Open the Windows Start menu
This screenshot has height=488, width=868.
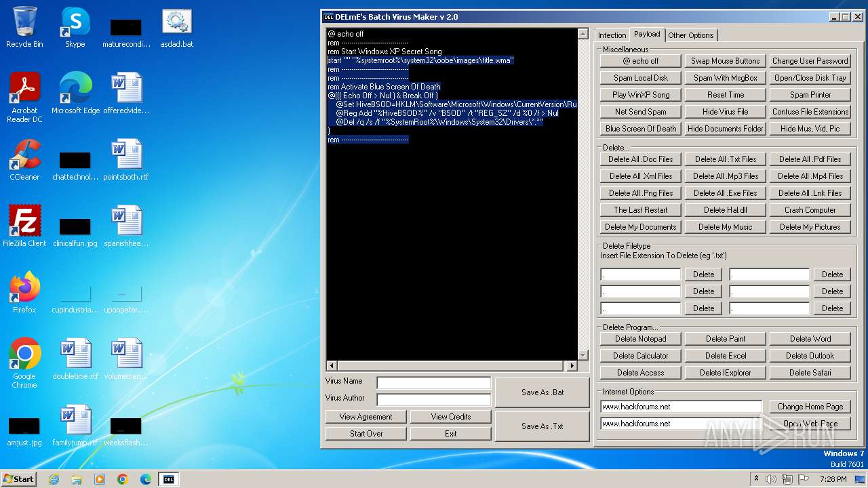(x=19, y=479)
